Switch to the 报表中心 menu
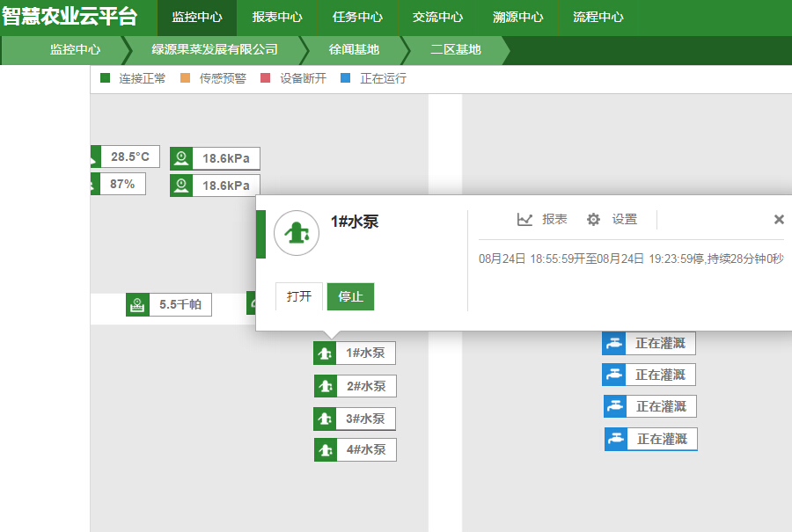Image resolution: width=792 pixels, height=532 pixels. 275,18
